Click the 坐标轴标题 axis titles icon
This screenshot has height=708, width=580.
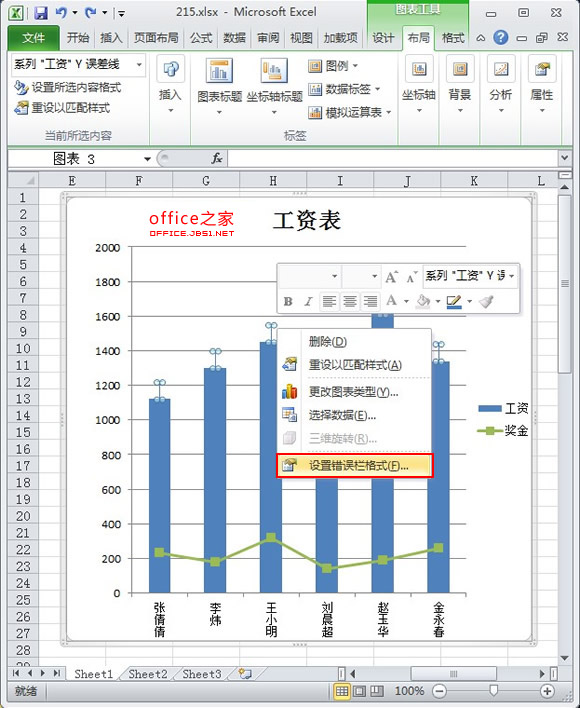click(x=274, y=70)
